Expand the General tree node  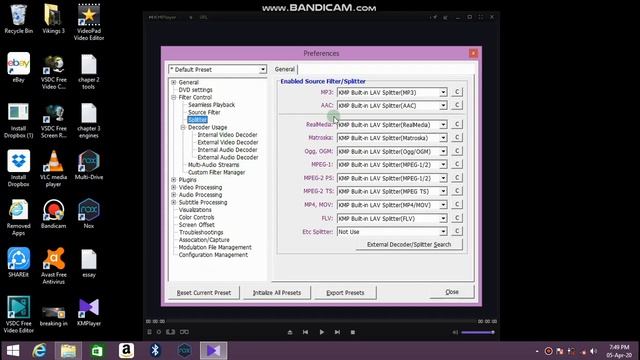tap(174, 82)
